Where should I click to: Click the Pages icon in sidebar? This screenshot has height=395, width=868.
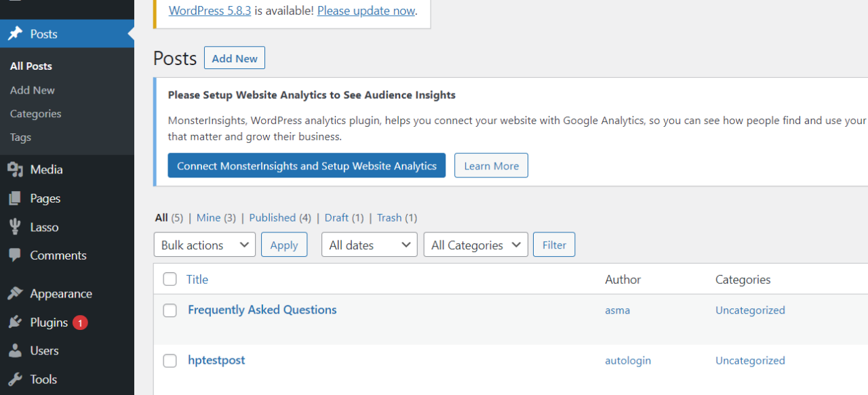click(x=15, y=199)
